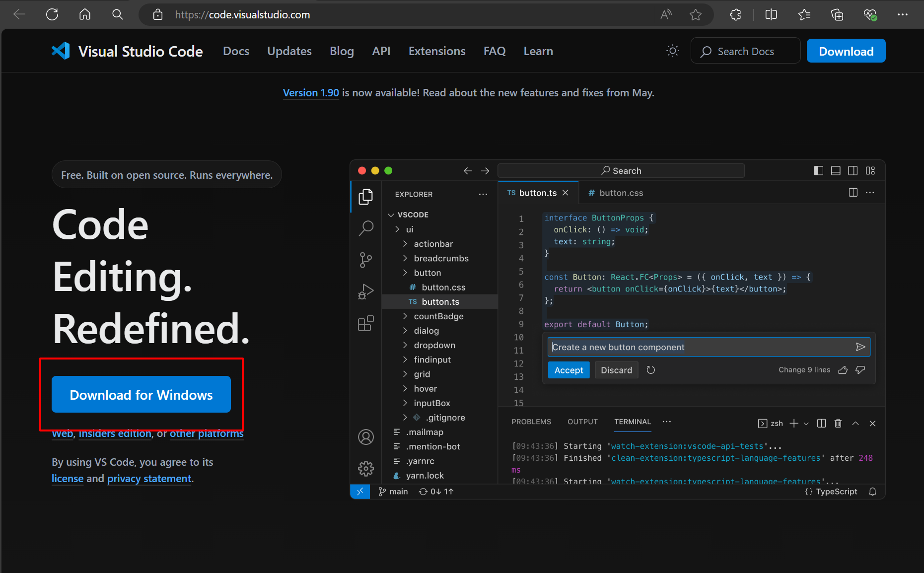Open Explorer files icon in activity bar

point(366,197)
